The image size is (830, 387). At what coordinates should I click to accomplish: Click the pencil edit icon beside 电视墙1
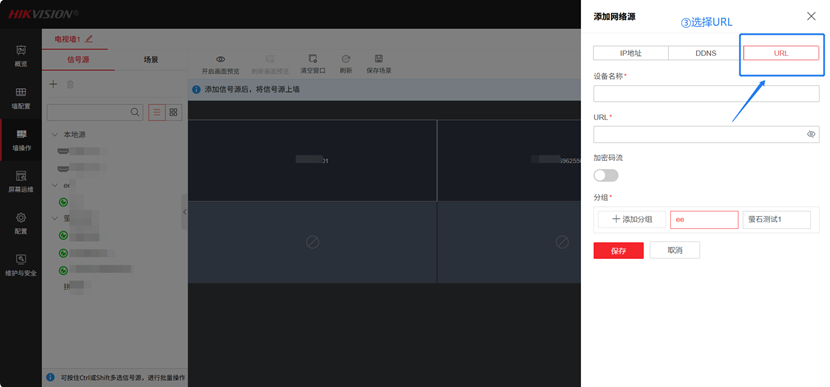click(88, 39)
